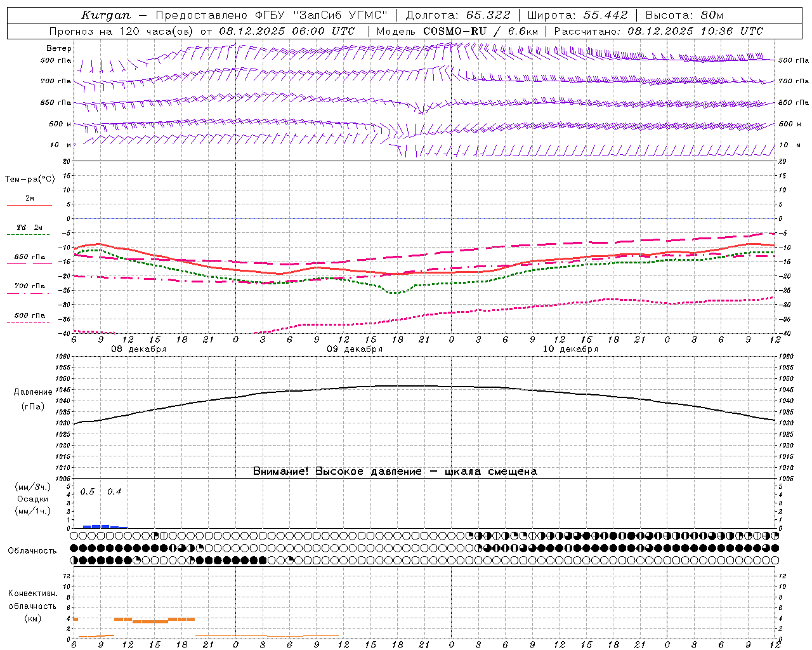Click the 'Прогноз на 120 часа(ов)' forecast text
The width and height of the screenshot is (812, 650).
tap(122, 31)
